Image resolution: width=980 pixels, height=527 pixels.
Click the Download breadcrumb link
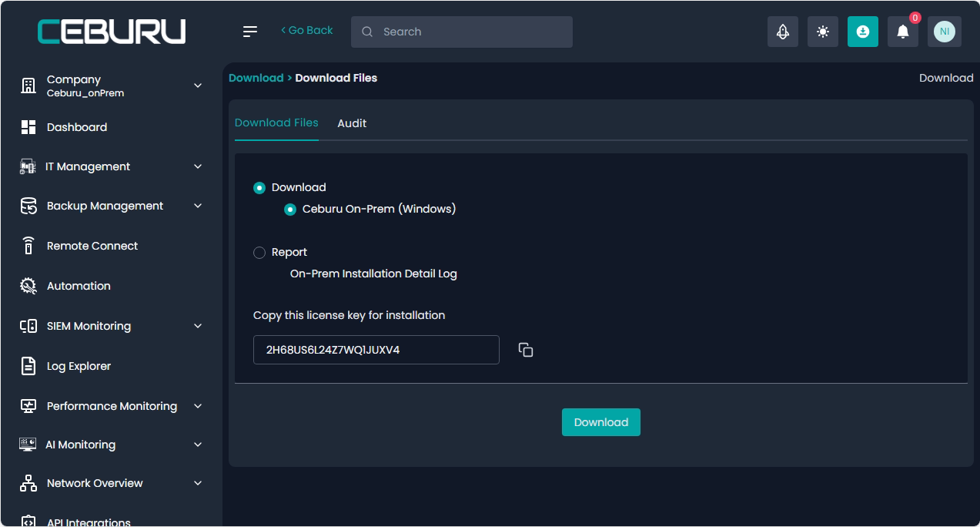click(x=256, y=78)
